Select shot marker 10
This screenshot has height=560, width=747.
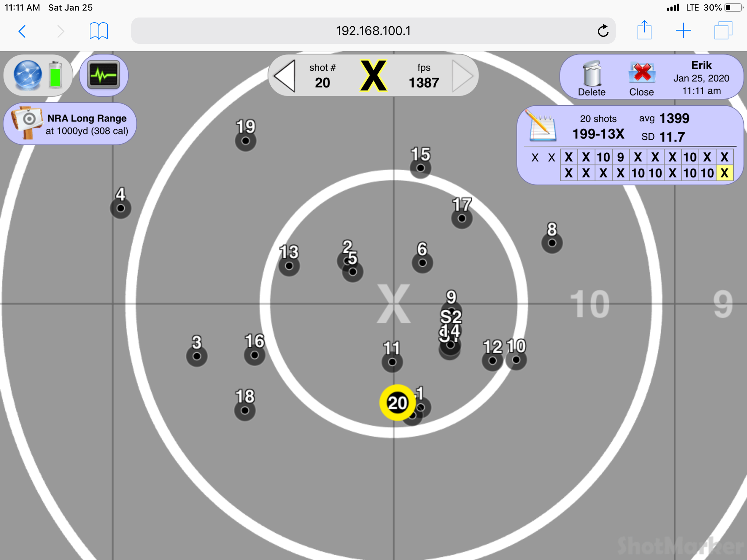(516, 360)
